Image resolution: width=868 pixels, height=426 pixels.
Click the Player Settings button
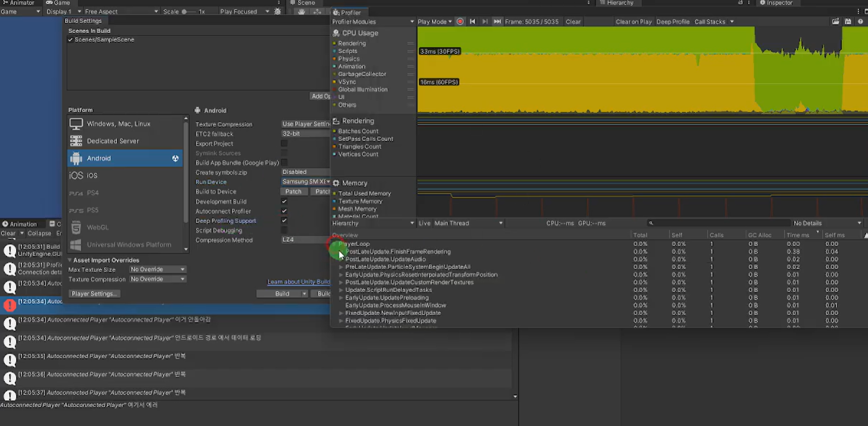tap(94, 294)
